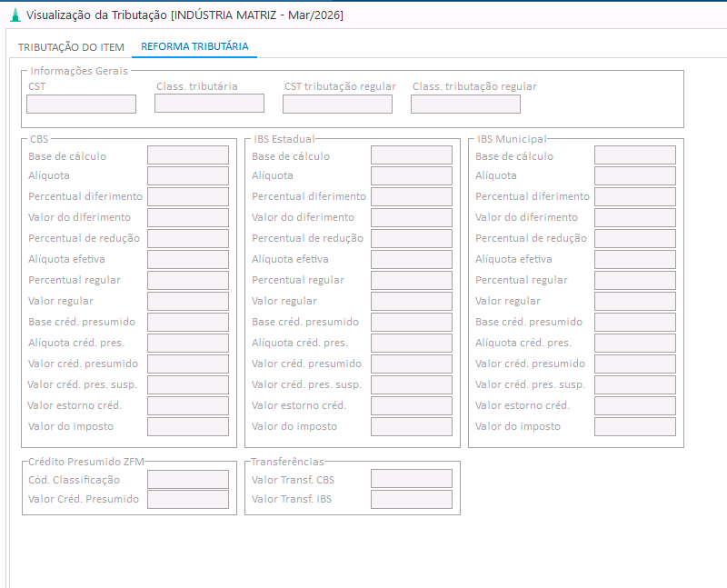This screenshot has height=588, width=727.
Task: Click the IBS Municipal Valor regular field
Action: click(x=635, y=302)
